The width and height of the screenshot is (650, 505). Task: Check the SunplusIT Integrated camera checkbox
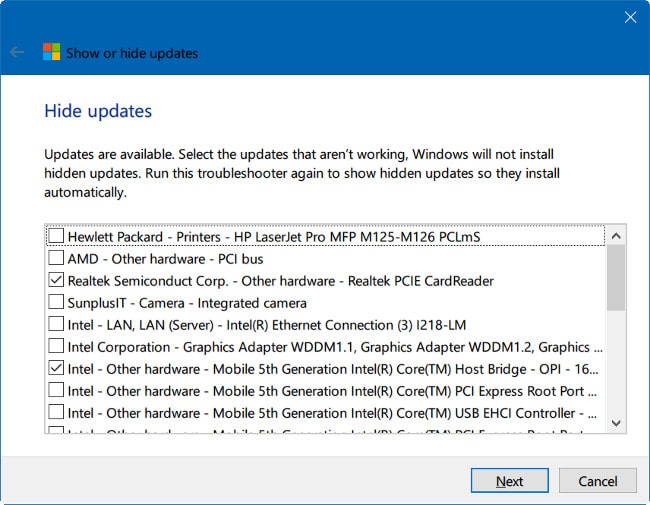pyautogui.click(x=56, y=302)
